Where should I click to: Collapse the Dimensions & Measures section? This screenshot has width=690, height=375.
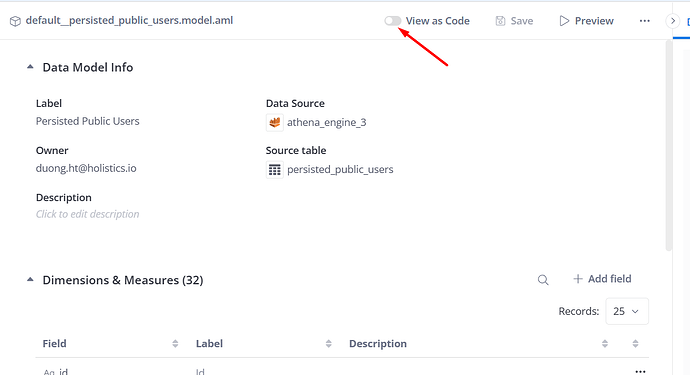[x=30, y=279]
